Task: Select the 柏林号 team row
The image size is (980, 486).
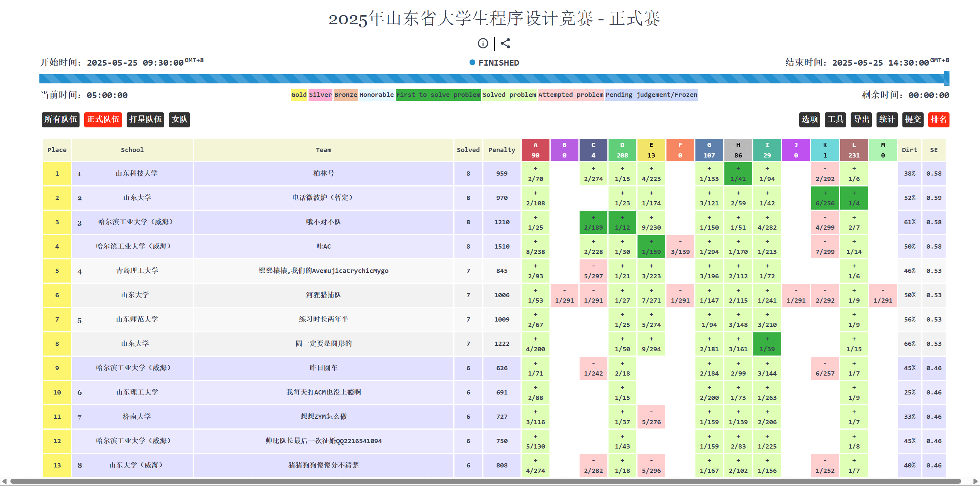Action: (x=323, y=174)
